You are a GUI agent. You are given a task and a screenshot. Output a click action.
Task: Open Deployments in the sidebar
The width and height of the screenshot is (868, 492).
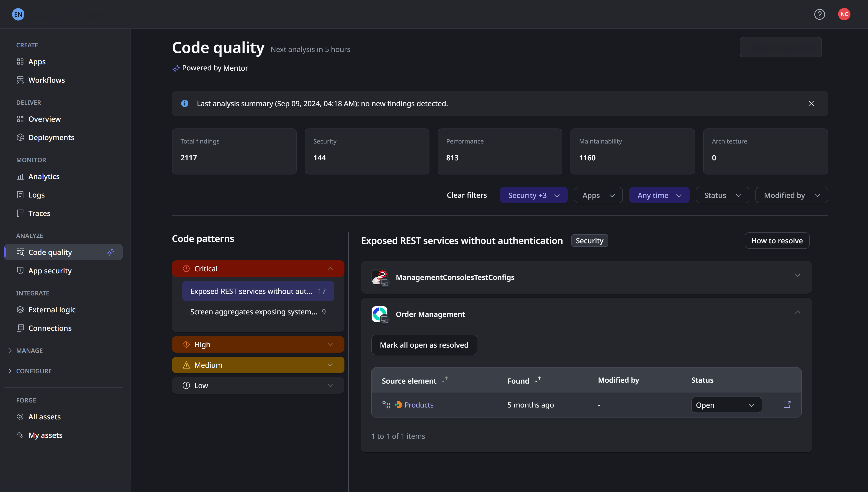point(51,138)
